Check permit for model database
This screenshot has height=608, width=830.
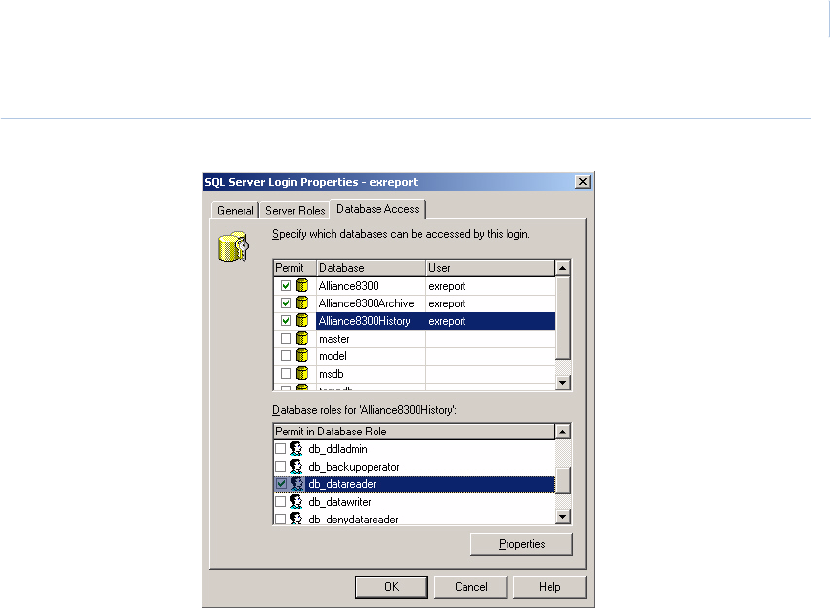coord(286,356)
